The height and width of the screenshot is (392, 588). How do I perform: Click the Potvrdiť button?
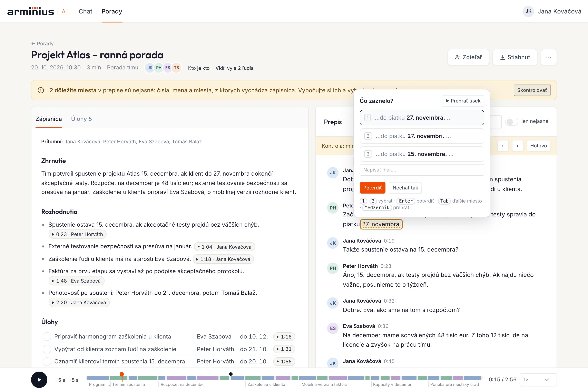click(x=372, y=188)
